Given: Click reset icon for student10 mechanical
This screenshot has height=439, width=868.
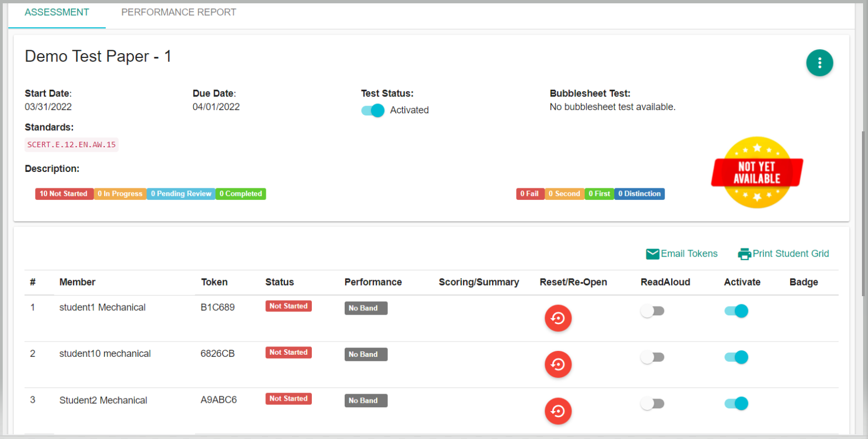Looking at the screenshot, I should 558,365.
